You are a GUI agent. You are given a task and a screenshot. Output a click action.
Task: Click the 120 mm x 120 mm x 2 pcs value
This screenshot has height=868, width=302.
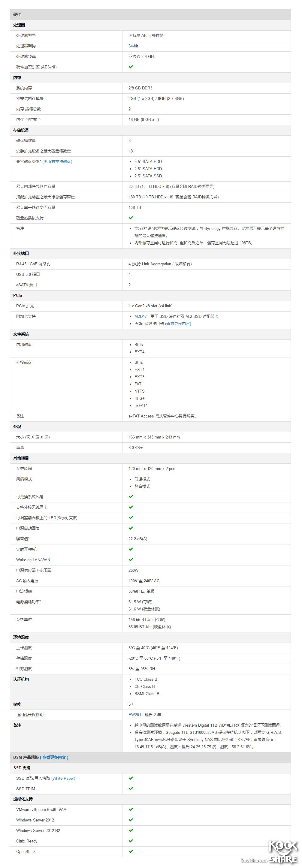(152, 469)
